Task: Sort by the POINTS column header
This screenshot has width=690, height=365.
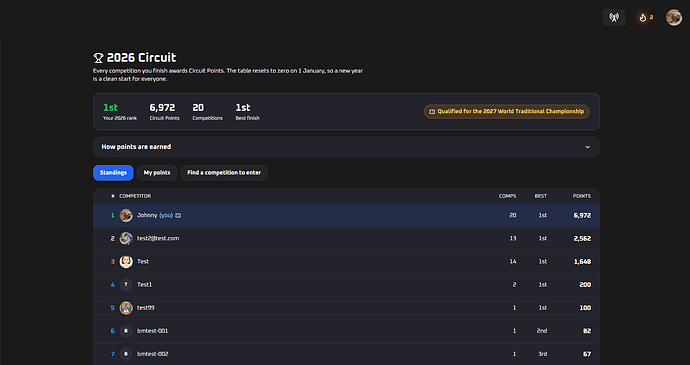Action: click(581, 196)
